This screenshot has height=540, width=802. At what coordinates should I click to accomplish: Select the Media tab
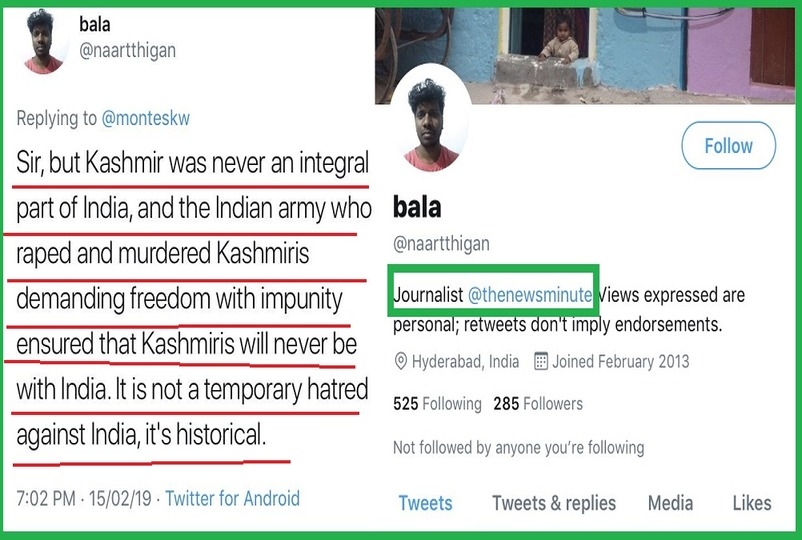(x=670, y=503)
